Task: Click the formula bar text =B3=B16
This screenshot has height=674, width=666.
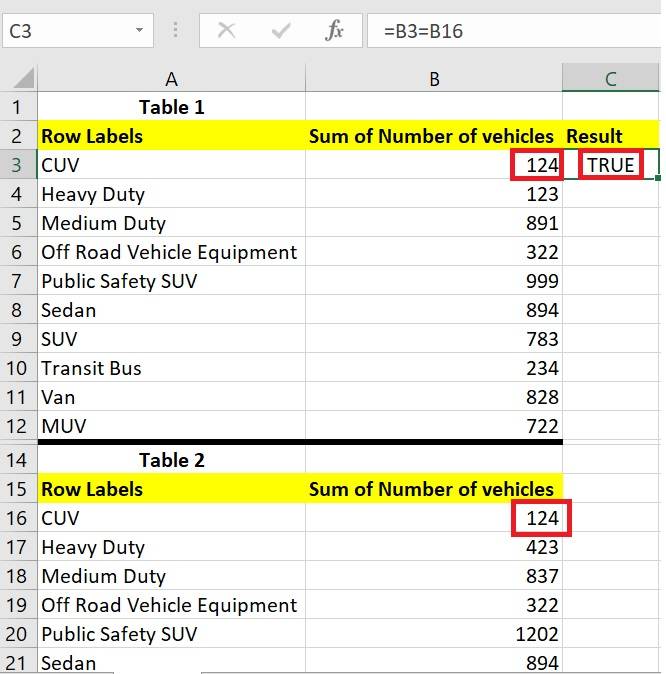Action: point(423,31)
